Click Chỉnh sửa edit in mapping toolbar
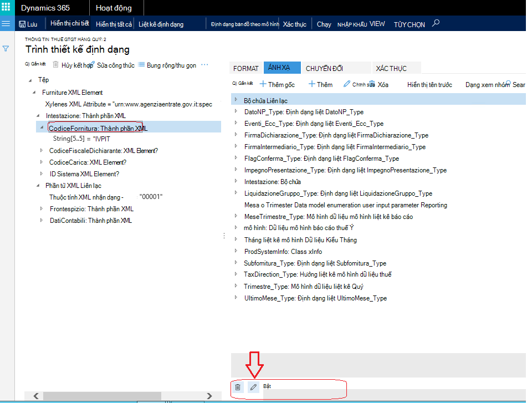The image size is (532, 403). (x=359, y=84)
